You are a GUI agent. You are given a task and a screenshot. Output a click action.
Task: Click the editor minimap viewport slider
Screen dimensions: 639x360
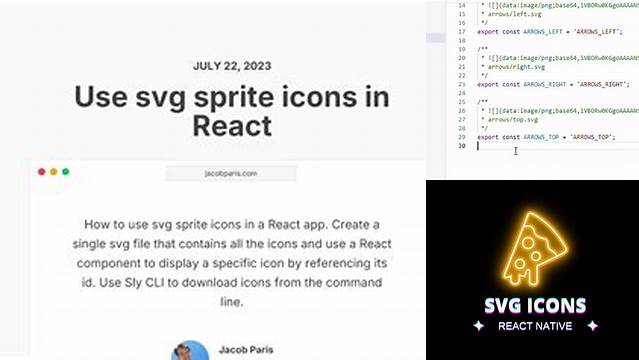(x=436, y=38)
